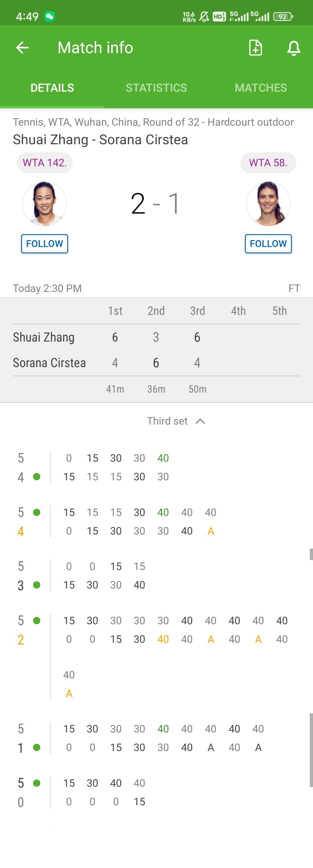Image resolution: width=313 pixels, height=868 pixels.
Task: Tap the add note document icon
Action: coord(255,48)
